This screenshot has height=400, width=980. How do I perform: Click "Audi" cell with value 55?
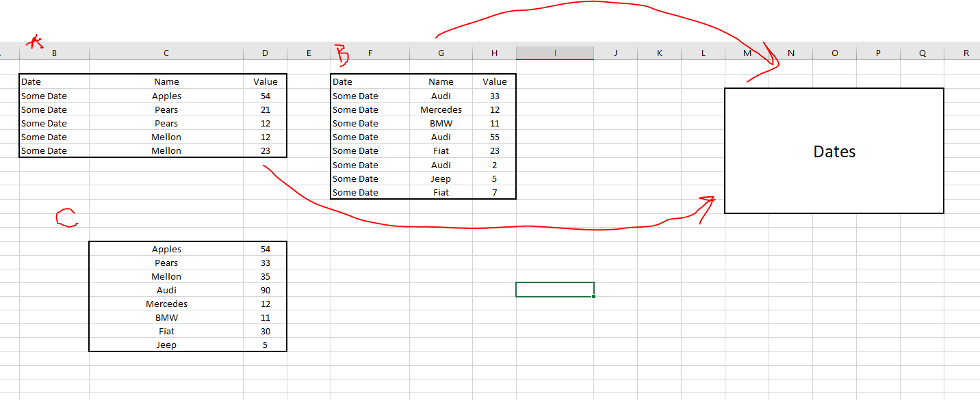pyautogui.click(x=441, y=137)
